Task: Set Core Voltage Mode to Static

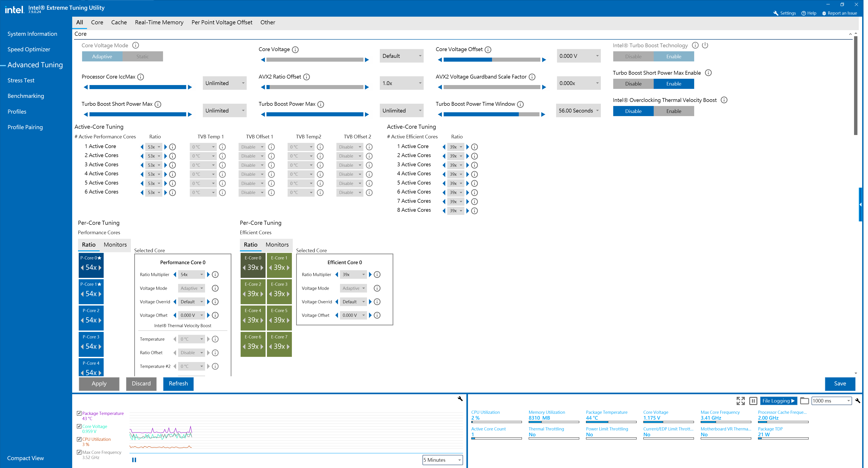Action: (x=143, y=56)
